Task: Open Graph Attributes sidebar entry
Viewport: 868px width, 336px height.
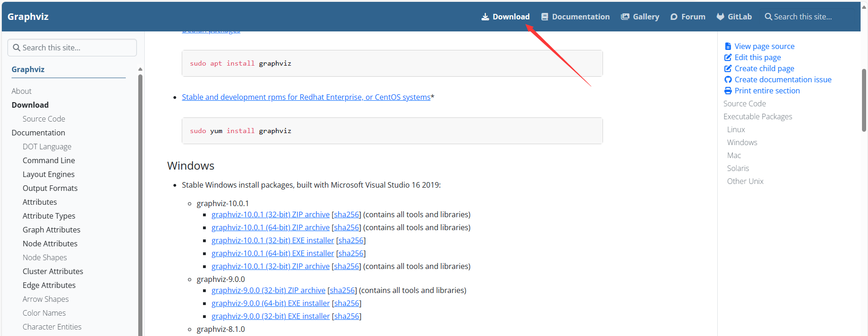Action: tap(51, 230)
